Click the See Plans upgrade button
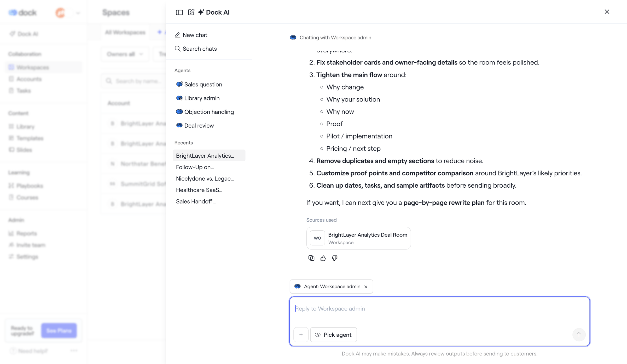Viewport: 627px width, 364px height. tap(59, 331)
